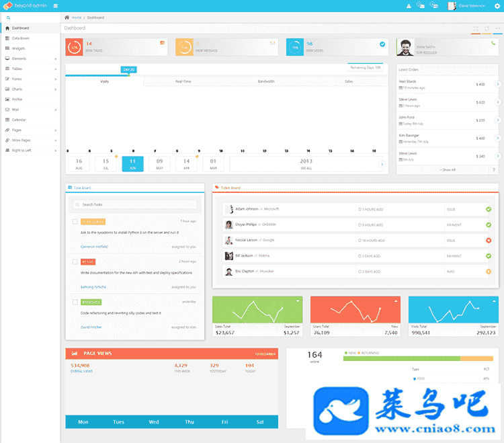Expand the Pages sidebar submenu arrow
Viewport: 504px width, 443px height.
coord(56,130)
